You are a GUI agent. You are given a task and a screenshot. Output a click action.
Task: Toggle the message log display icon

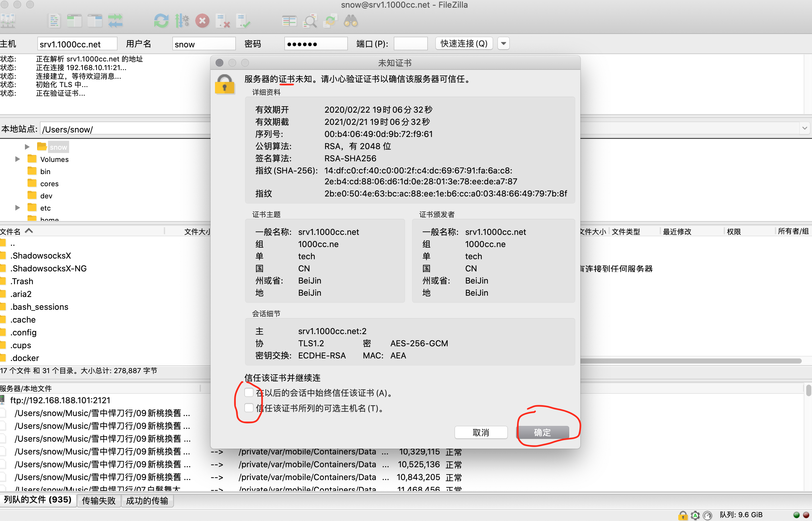coord(54,21)
